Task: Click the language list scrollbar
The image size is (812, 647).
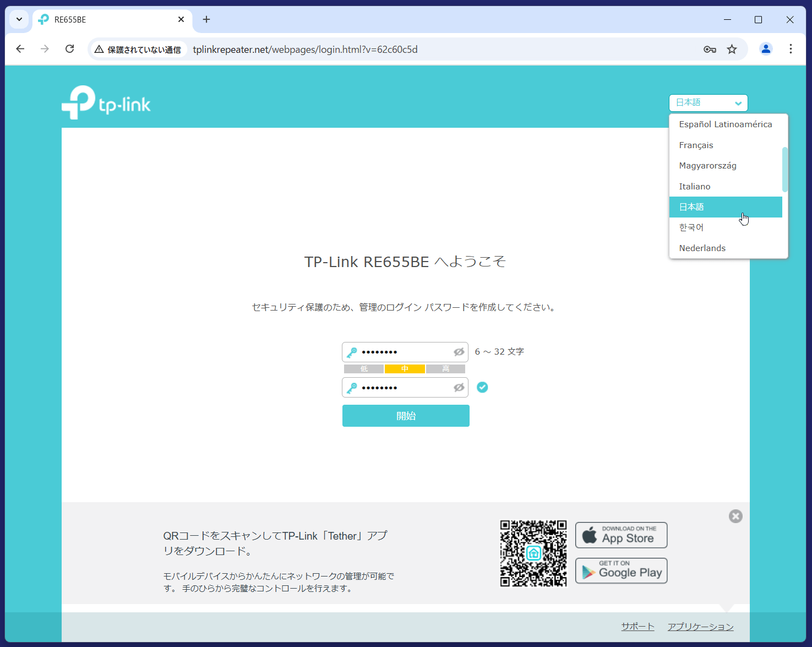Action: tap(785, 170)
